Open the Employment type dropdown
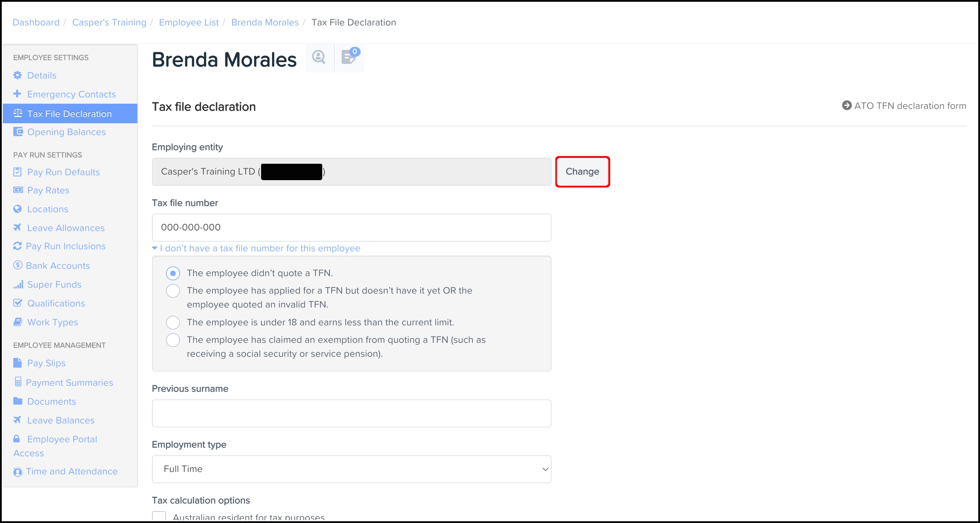980x523 pixels. point(351,469)
